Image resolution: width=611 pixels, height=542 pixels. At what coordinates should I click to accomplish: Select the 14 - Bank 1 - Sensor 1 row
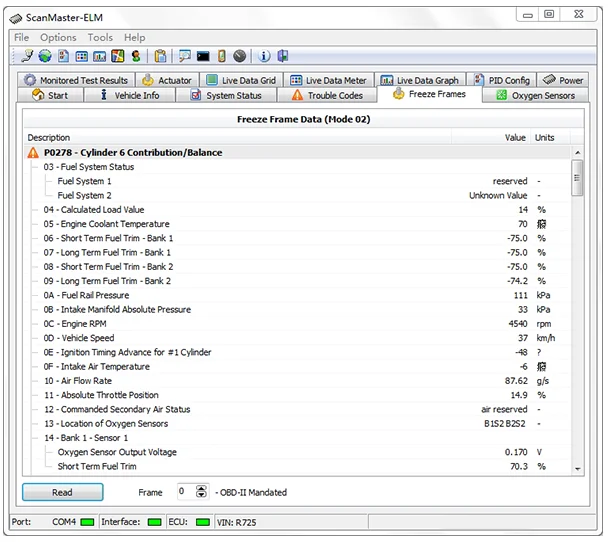tap(298, 438)
